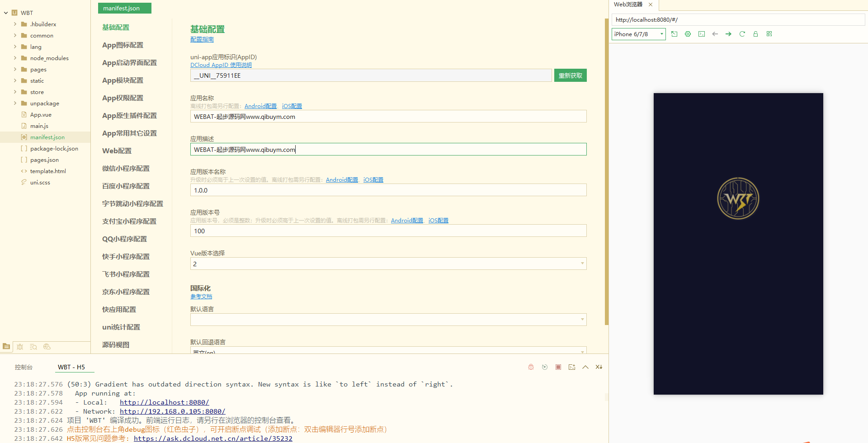Stop the running WBT project
The width and height of the screenshot is (868, 443).
(x=558, y=367)
